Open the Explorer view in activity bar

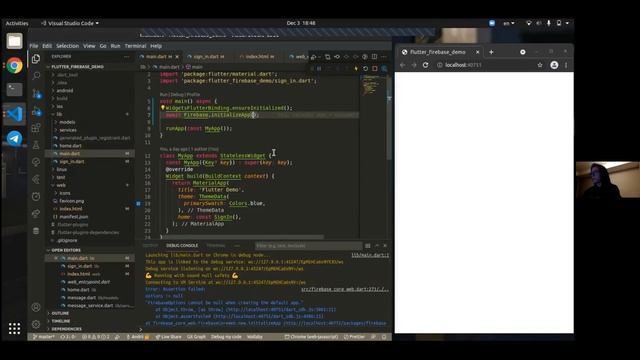click(x=36, y=59)
